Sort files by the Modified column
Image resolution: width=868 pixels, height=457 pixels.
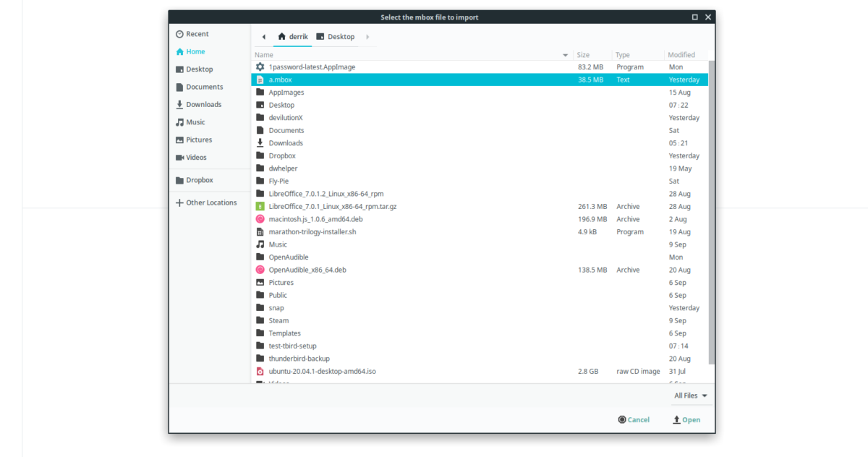click(685, 55)
